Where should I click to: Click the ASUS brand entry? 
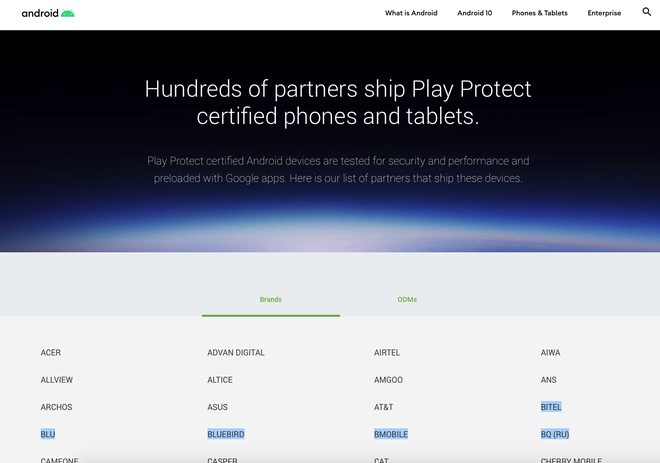tap(217, 407)
